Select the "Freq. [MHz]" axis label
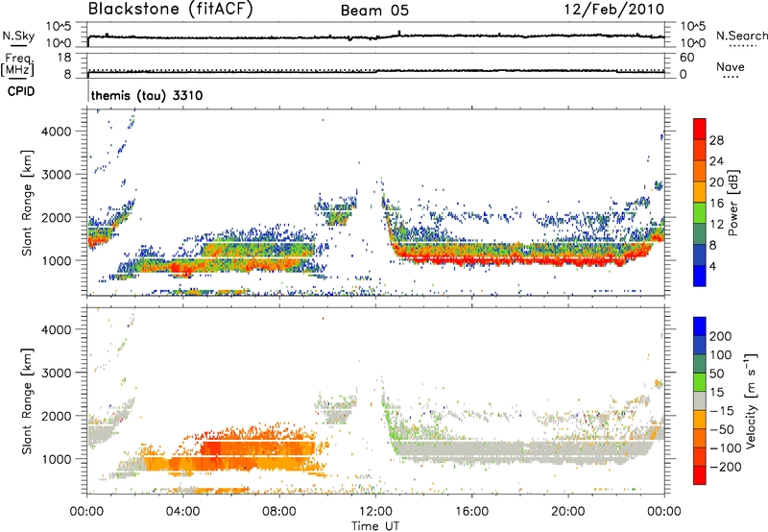The width and height of the screenshot is (768, 532). point(17,64)
